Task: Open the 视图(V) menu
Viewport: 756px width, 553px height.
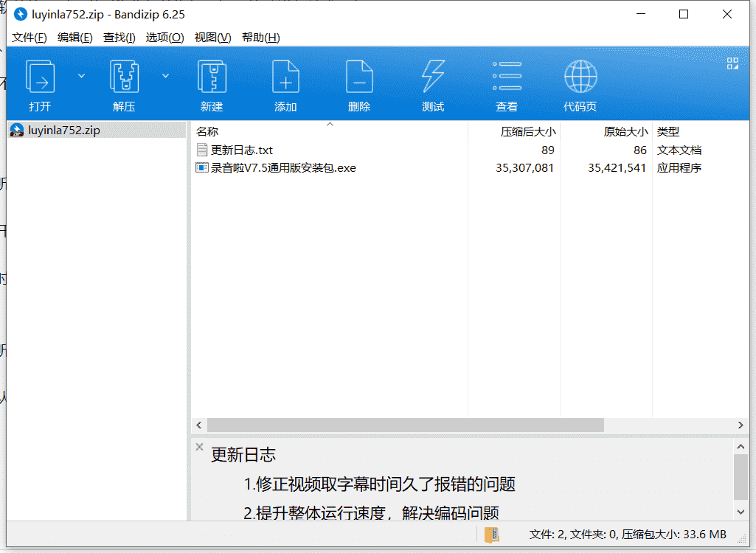Action: pos(212,38)
